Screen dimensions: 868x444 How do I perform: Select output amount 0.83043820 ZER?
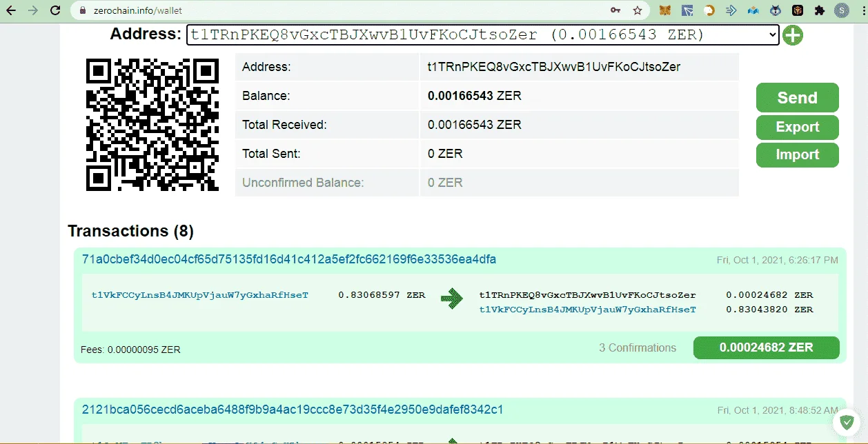[x=769, y=310]
